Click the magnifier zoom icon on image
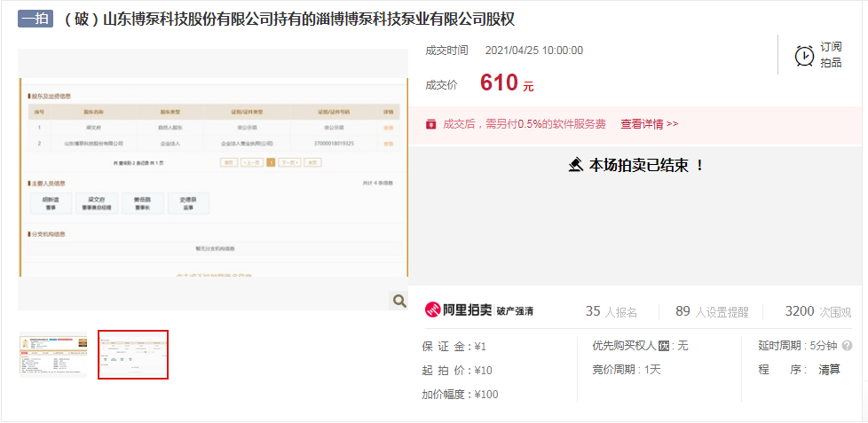The height and width of the screenshot is (423, 868). (x=398, y=302)
